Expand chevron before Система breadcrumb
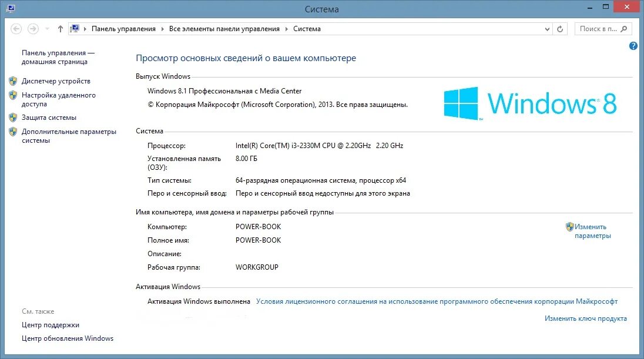The image size is (644, 359). pyautogui.click(x=286, y=29)
